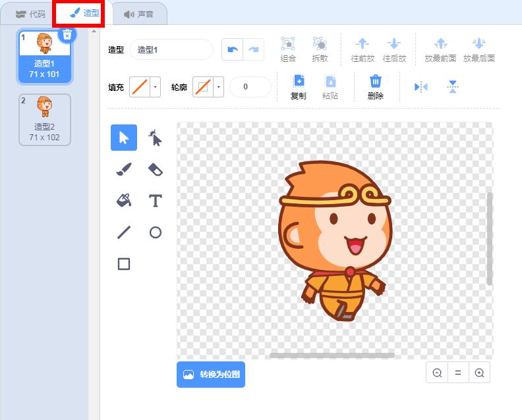Click the Undo arrow button
The width and height of the screenshot is (522, 420).
[233, 49]
